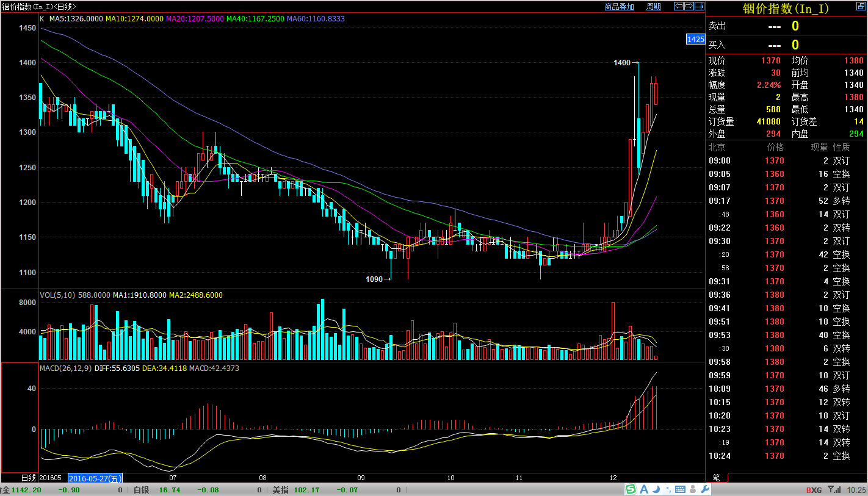
Task: Click the user avatar icon in input bar
Action: [693, 489]
